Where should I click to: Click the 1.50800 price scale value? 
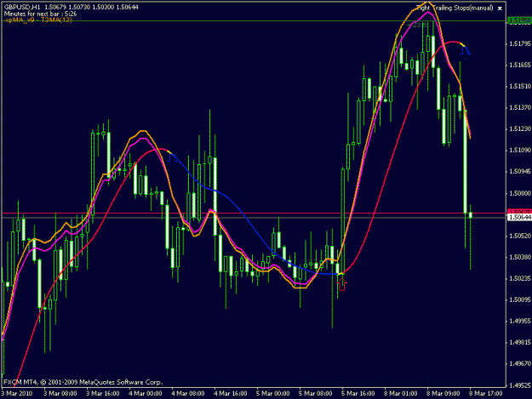pyautogui.click(x=520, y=193)
